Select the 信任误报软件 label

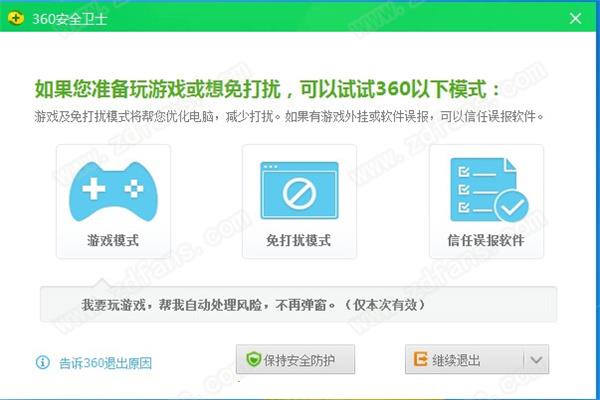coord(486,240)
